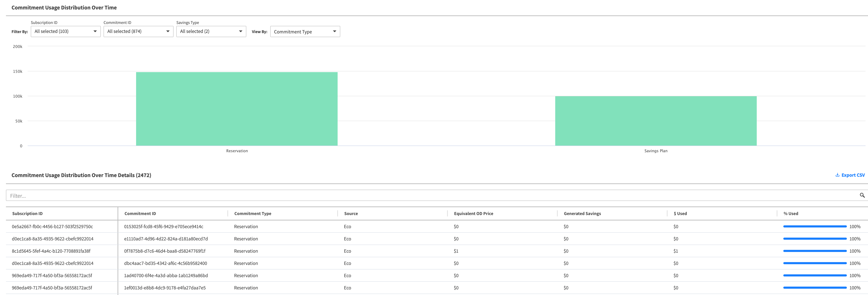Sort by Commitment ID column header
This screenshot has width=868, height=295.
[x=140, y=213]
